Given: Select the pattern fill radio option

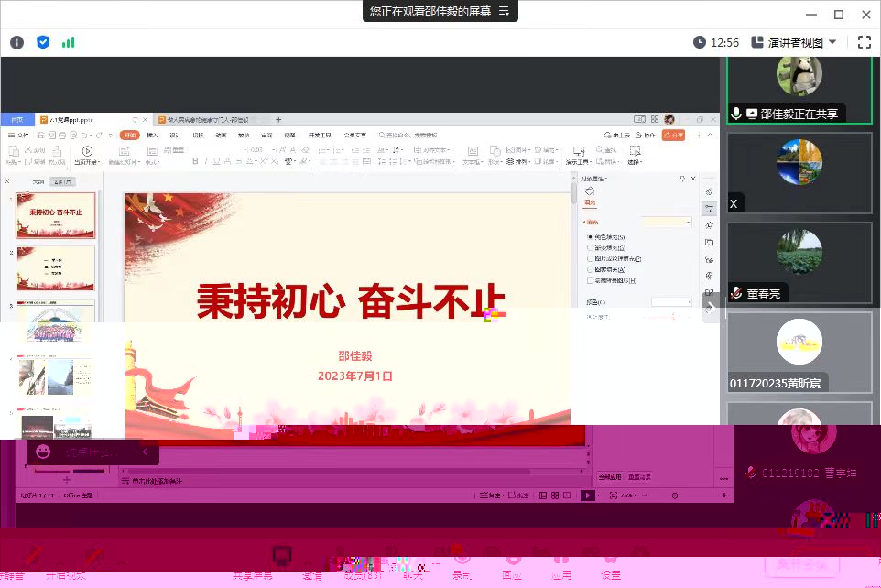Looking at the screenshot, I should 590,270.
